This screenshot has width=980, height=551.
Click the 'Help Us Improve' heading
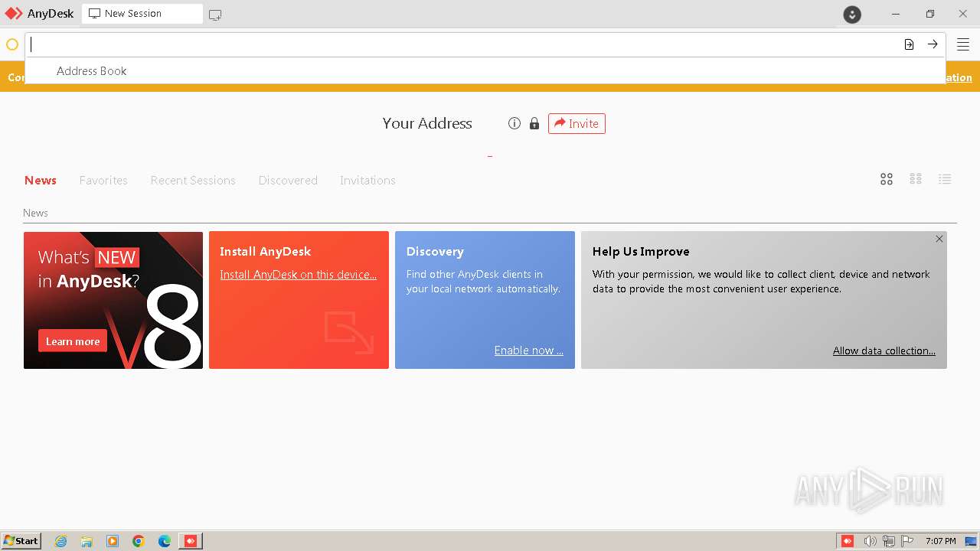[x=641, y=251]
